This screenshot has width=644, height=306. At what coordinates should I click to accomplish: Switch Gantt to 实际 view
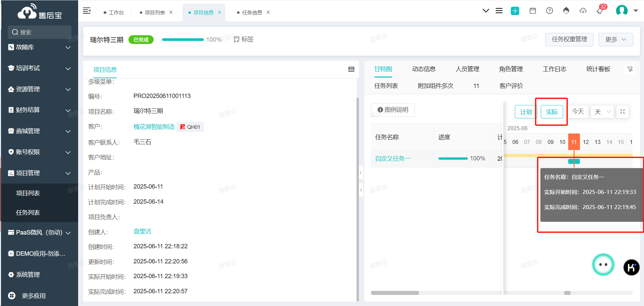click(552, 112)
